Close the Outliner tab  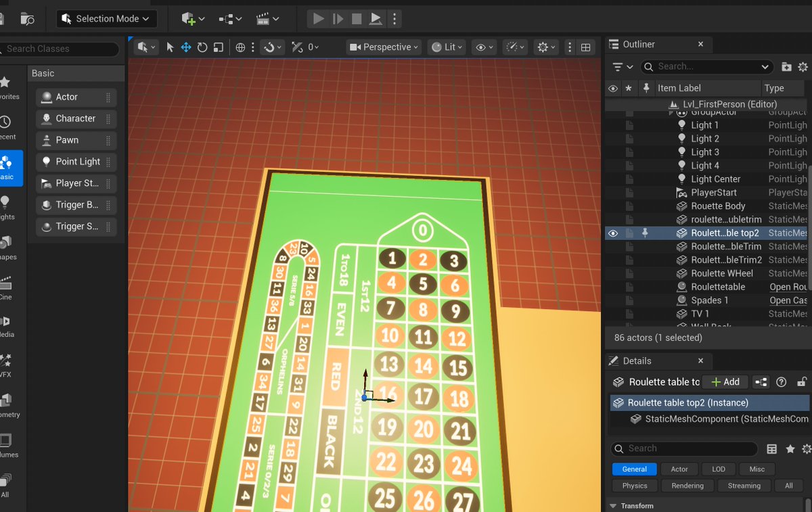701,44
